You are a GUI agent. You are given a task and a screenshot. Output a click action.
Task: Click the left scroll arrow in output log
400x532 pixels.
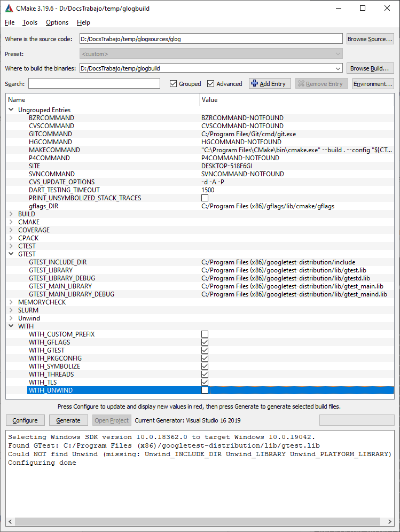(x=10, y=521)
